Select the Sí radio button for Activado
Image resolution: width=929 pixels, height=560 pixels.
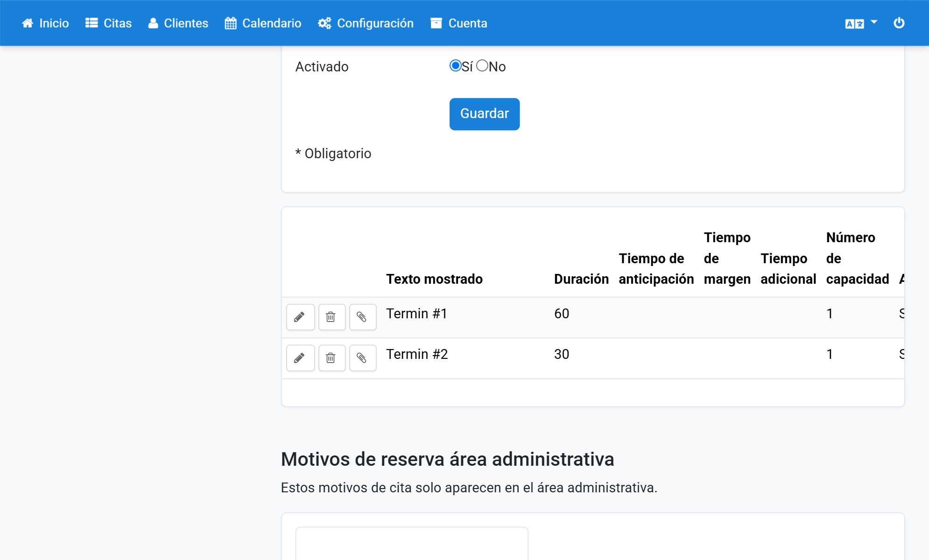pyautogui.click(x=455, y=66)
